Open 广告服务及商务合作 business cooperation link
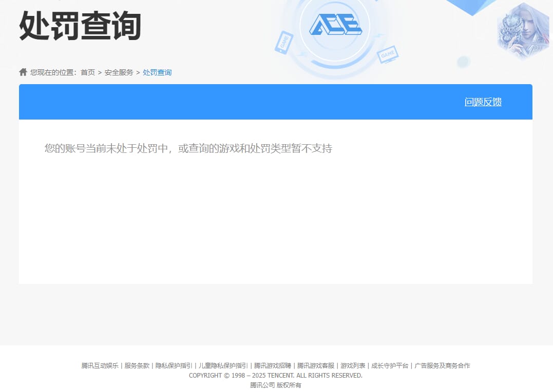Image resolution: width=553 pixels, height=392 pixels. pyautogui.click(x=442, y=365)
